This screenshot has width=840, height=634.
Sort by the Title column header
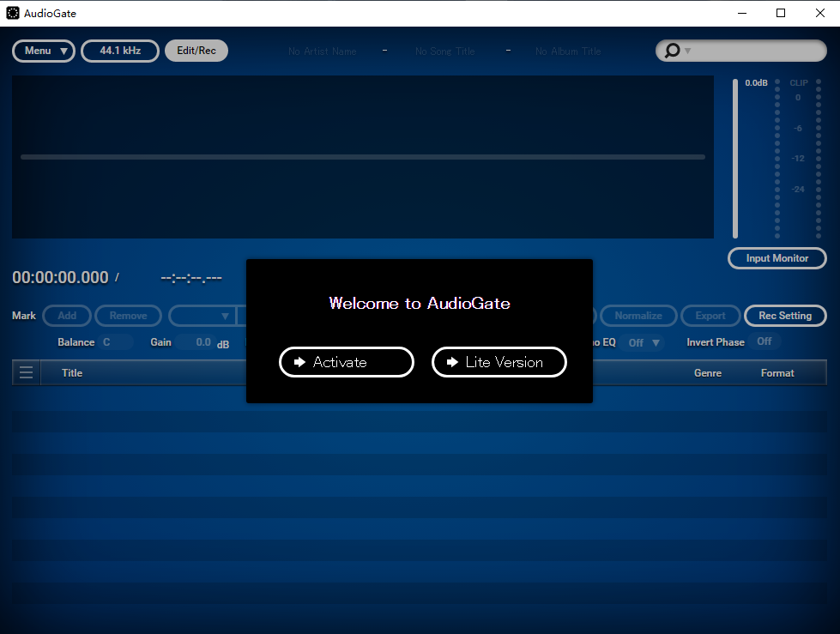[72, 373]
